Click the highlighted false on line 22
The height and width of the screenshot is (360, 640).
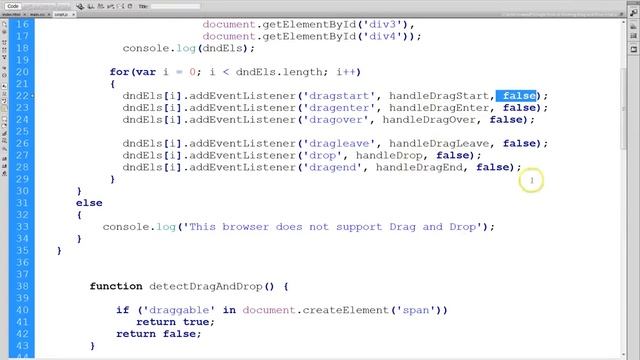point(516,96)
